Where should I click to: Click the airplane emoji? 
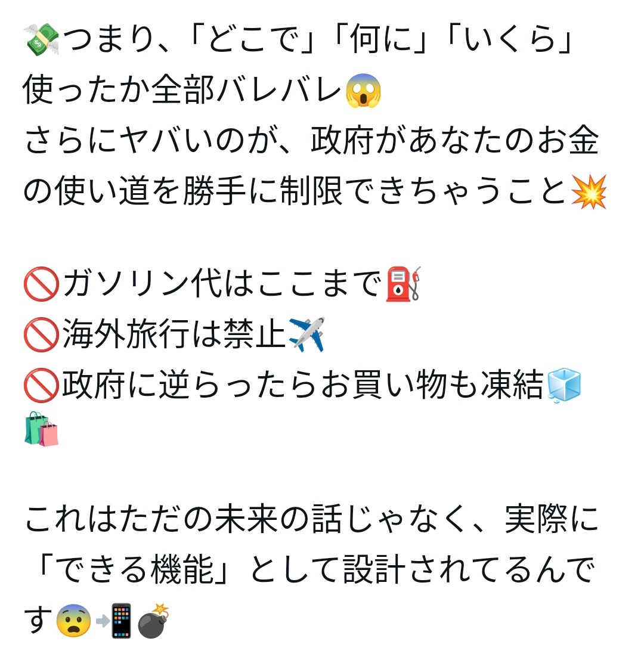pyautogui.click(x=306, y=334)
